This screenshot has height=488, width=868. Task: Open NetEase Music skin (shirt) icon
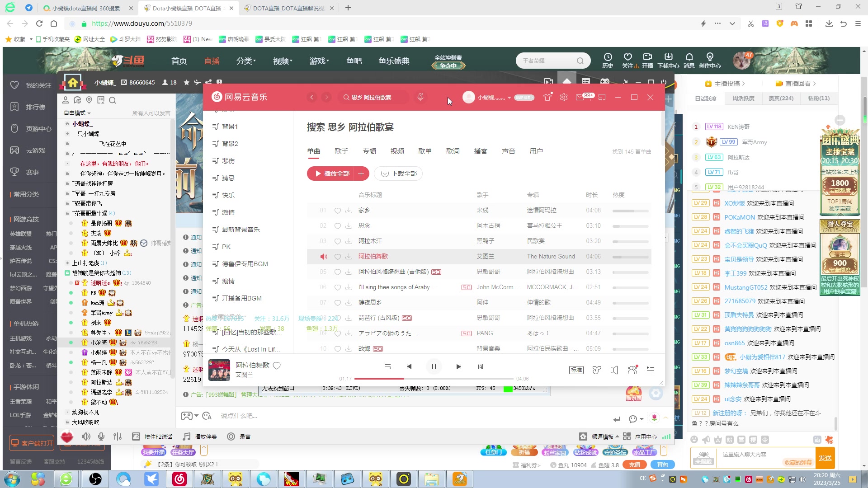pyautogui.click(x=547, y=97)
